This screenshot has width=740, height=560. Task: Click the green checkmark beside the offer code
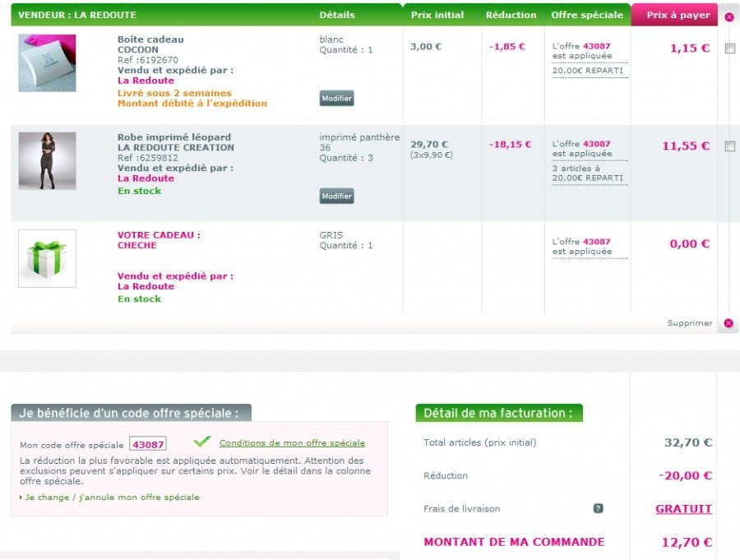click(201, 442)
